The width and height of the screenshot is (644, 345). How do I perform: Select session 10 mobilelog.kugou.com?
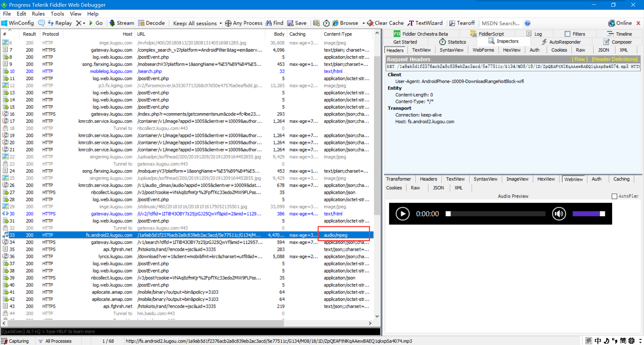click(187, 71)
